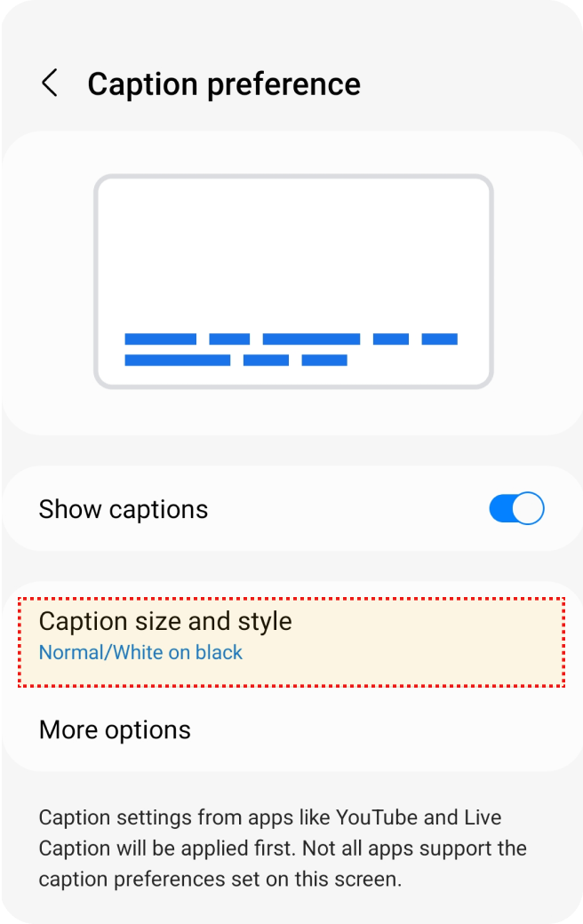
Task: Click the caption preview illustration
Action: click(x=293, y=282)
